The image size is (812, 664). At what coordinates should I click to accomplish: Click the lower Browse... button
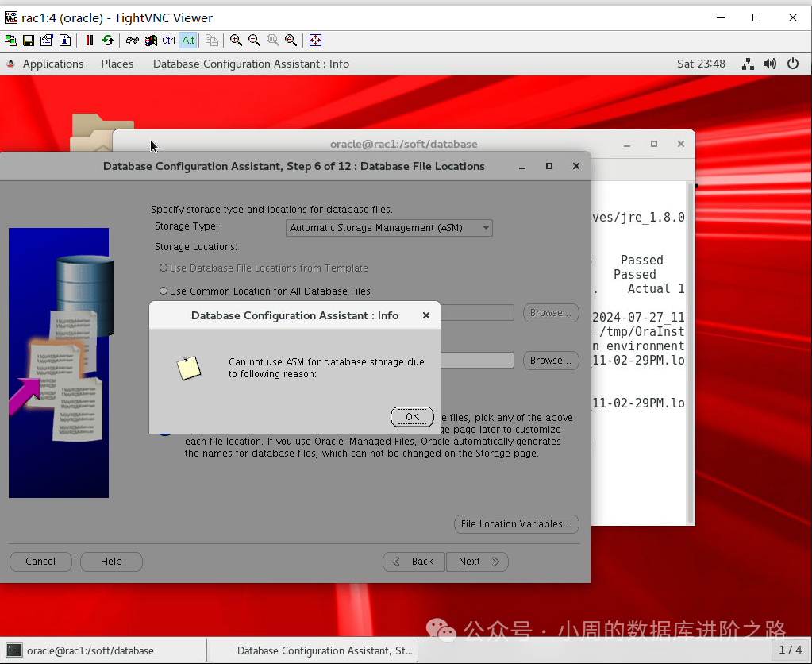(551, 361)
